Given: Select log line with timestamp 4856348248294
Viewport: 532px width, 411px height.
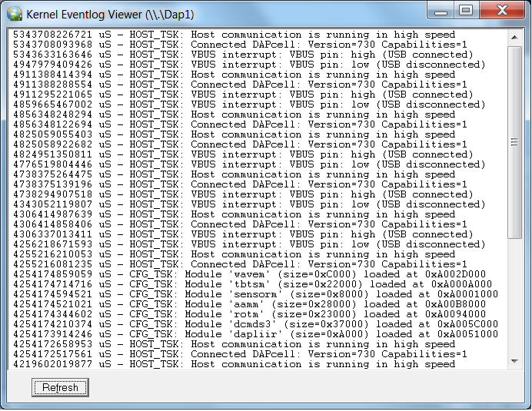Looking at the screenshot, I should (234, 114).
